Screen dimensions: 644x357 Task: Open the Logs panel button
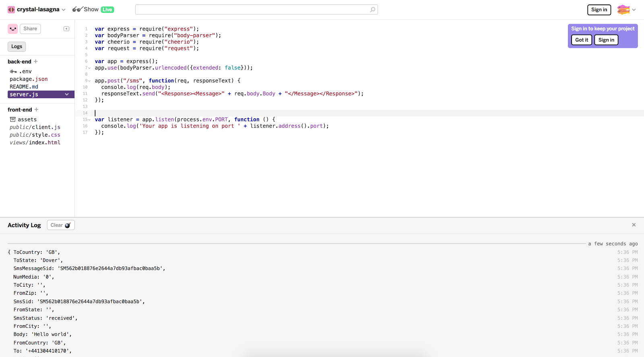[17, 47]
